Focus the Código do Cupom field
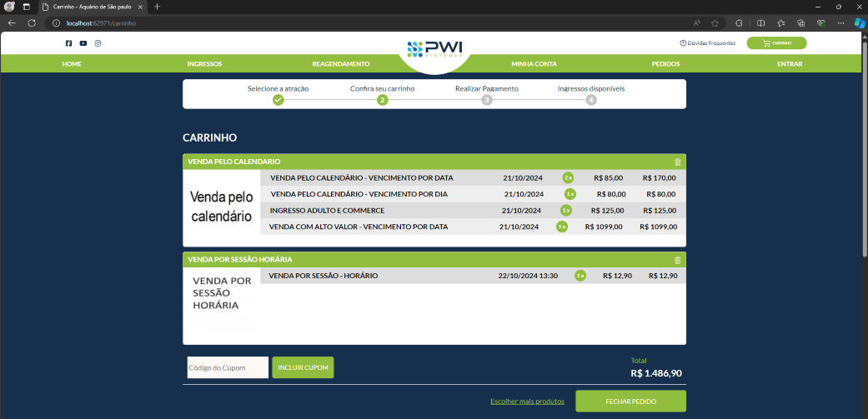Image resolution: width=868 pixels, height=419 pixels. tap(228, 367)
